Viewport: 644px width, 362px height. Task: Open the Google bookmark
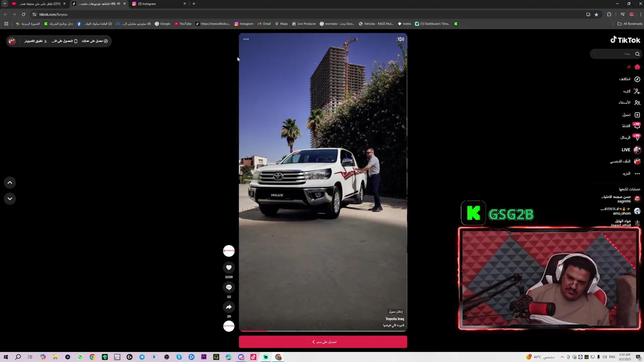163,24
